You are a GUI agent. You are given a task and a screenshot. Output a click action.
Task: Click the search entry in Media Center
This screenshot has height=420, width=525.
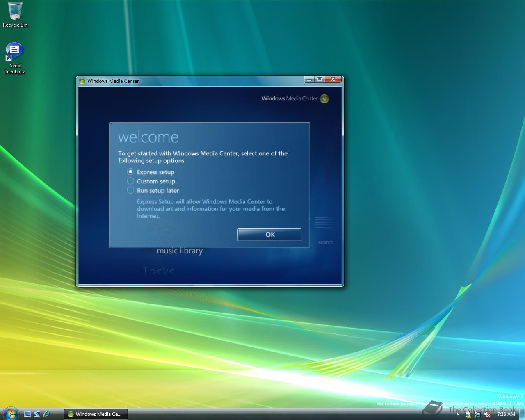coord(326,242)
